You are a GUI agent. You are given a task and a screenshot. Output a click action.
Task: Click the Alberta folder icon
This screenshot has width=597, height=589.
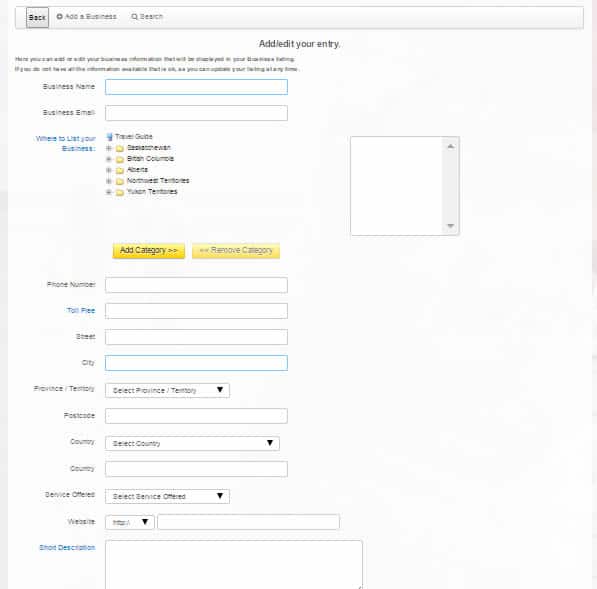[120, 170]
